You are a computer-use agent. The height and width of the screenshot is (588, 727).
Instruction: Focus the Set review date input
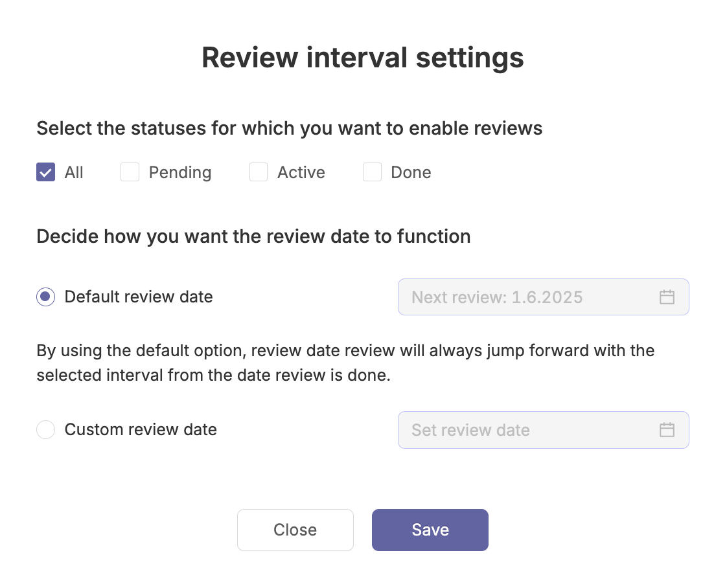[x=544, y=430]
